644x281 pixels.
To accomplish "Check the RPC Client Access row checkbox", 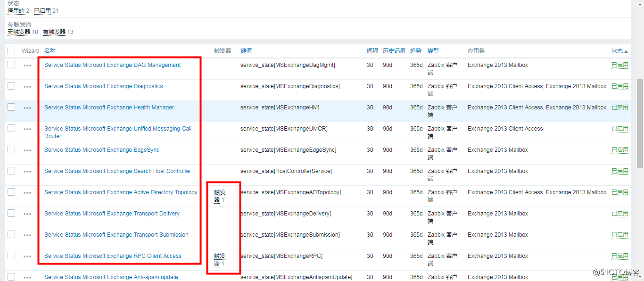I will [11, 256].
